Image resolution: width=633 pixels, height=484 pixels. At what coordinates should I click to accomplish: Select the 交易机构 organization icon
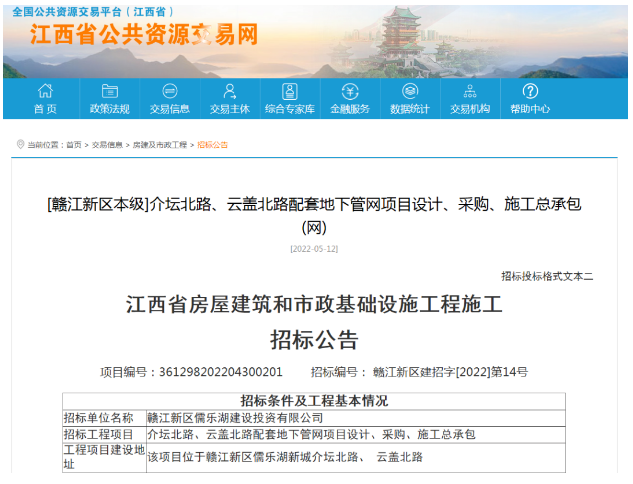coord(470,91)
